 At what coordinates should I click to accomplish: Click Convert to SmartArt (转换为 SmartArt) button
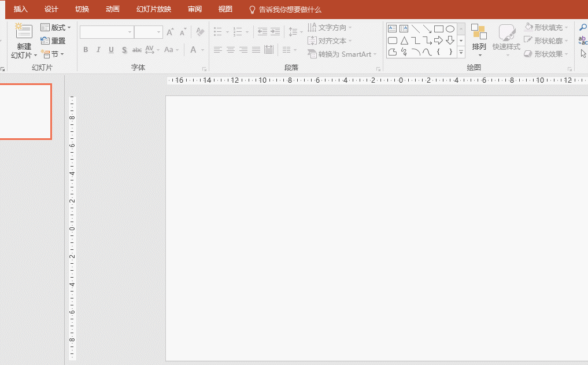[x=342, y=54]
